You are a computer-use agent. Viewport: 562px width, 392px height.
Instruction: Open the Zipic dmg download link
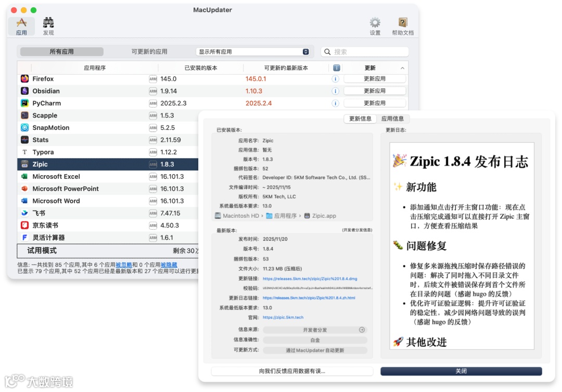point(310,279)
